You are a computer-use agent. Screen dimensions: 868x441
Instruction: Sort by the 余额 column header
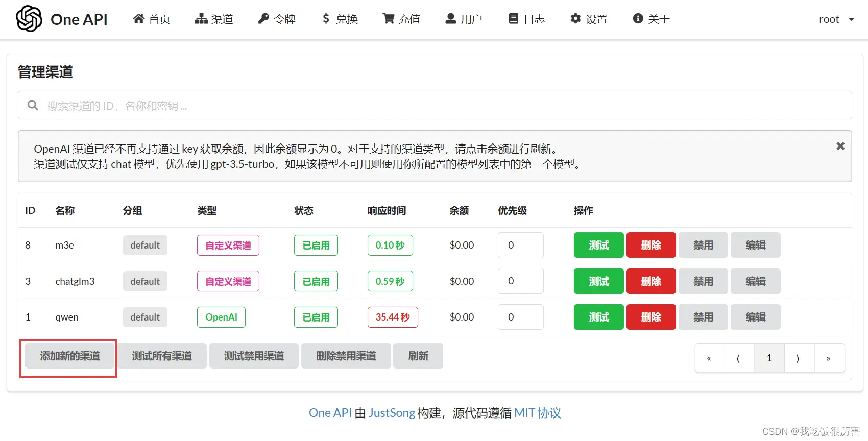click(459, 210)
